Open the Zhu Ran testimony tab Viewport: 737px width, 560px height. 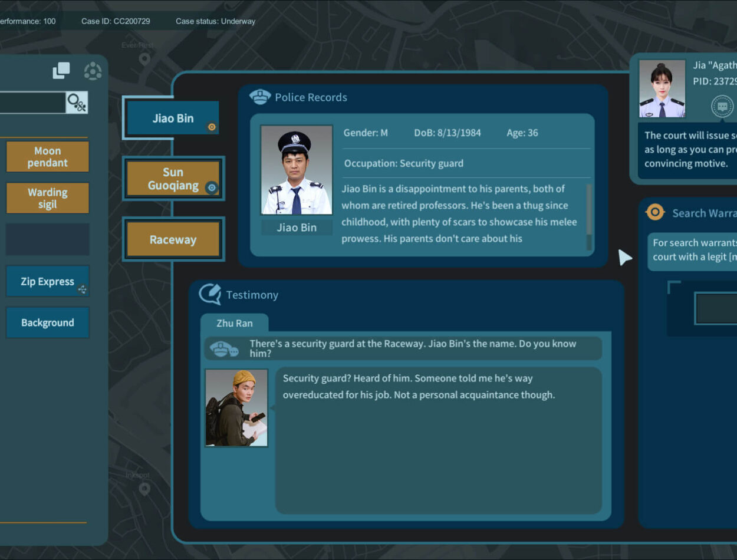pos(235,323)
